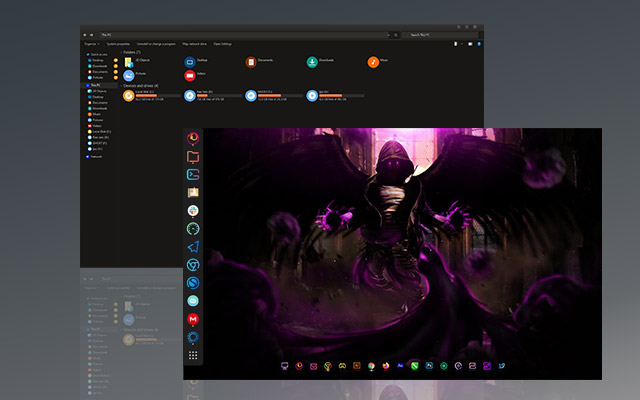
Task: Click the Search This PC field
Action: click(440, 35)
